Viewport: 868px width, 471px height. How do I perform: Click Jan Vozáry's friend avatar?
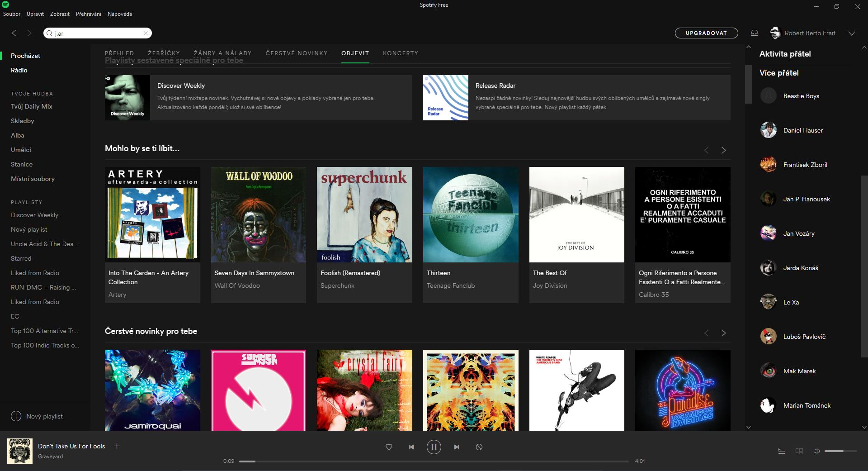pyautogui.click(x=768, y=233)
